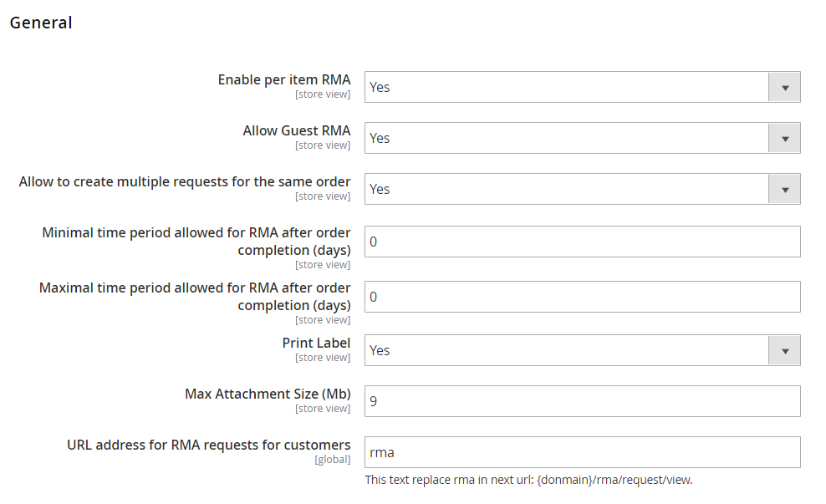Click the [global] scope tag under URL address
The height and width of the screenshot is (504, 826).
pyautogui.click(x=332, y=460)
